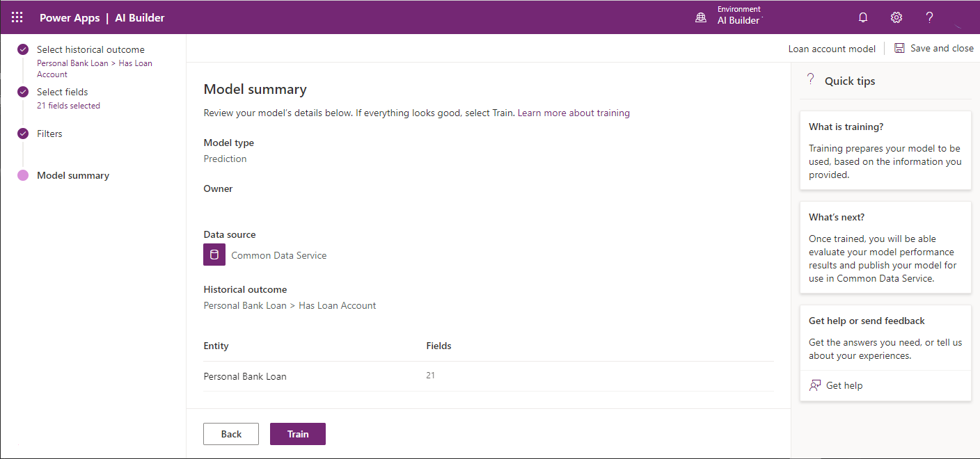980x459 pixels.
Task: Follow the Get help link
Action: tap(844, 385)
